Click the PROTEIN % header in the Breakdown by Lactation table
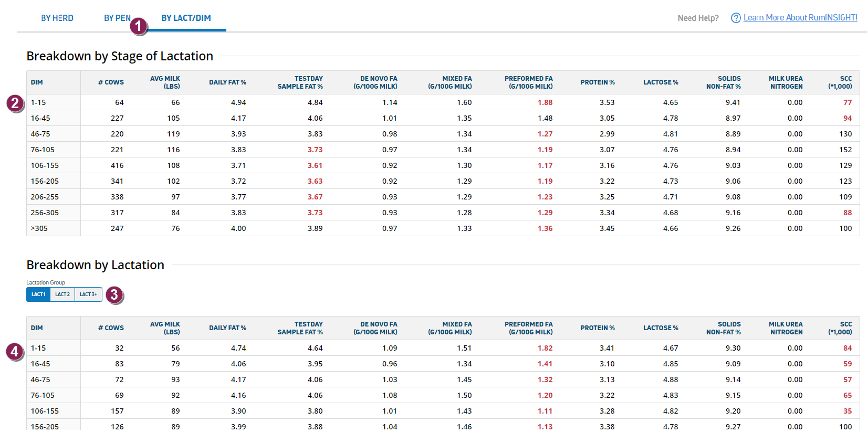Screen dimensions: 868x443 pyautogui.click(x=597, y=328)
